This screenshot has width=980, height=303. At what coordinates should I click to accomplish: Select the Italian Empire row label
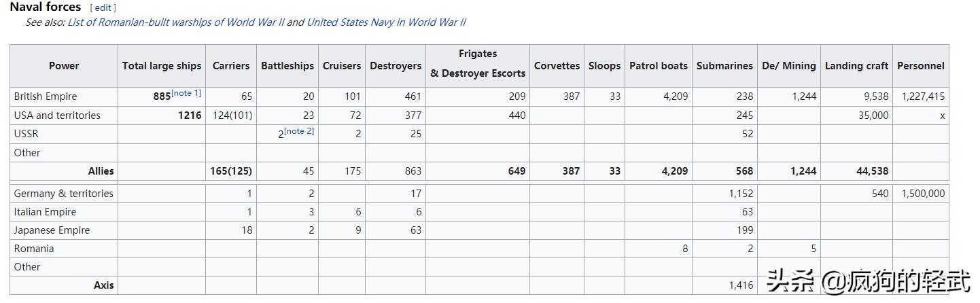coord(46,212)
